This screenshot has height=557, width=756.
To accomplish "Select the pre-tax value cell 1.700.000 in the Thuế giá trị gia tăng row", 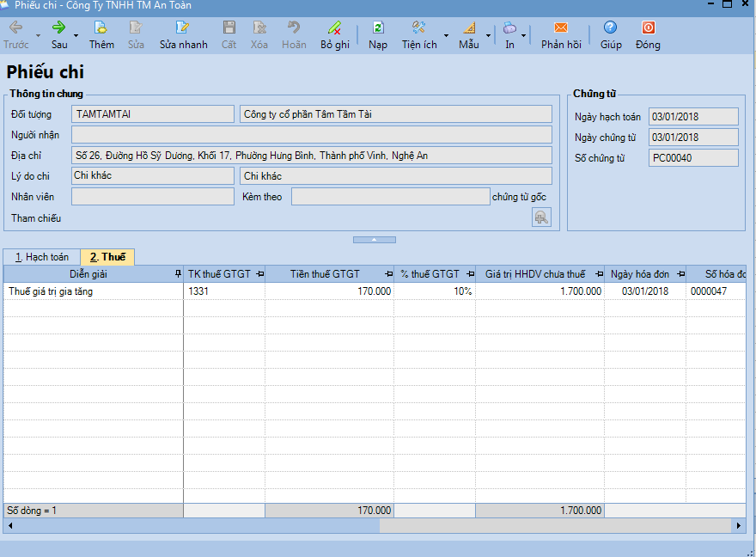I will (540, 291).
